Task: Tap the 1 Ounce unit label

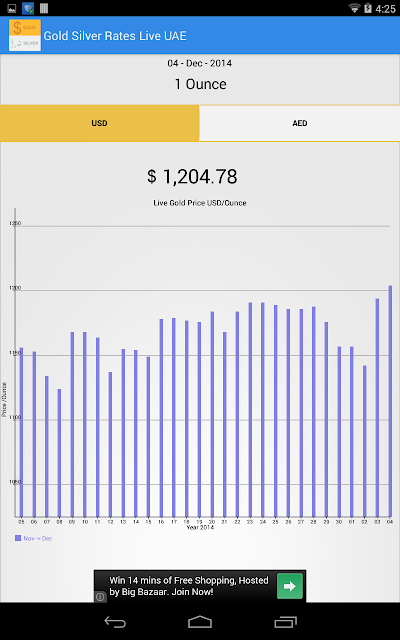Action: pos(200,84)
